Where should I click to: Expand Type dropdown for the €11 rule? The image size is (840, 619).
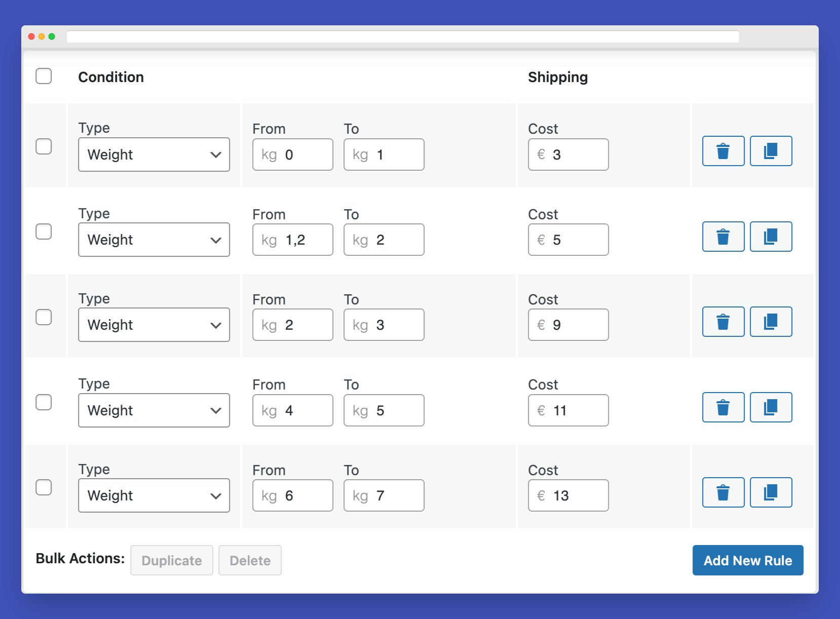pyautogui.click(x=154, y=410)
